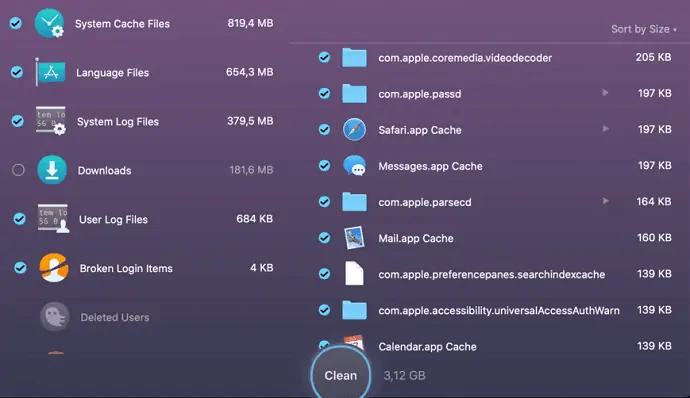Click the System Cache Files clock icon
This screenshot has width=690, height=398.
(x=49, y=23)
